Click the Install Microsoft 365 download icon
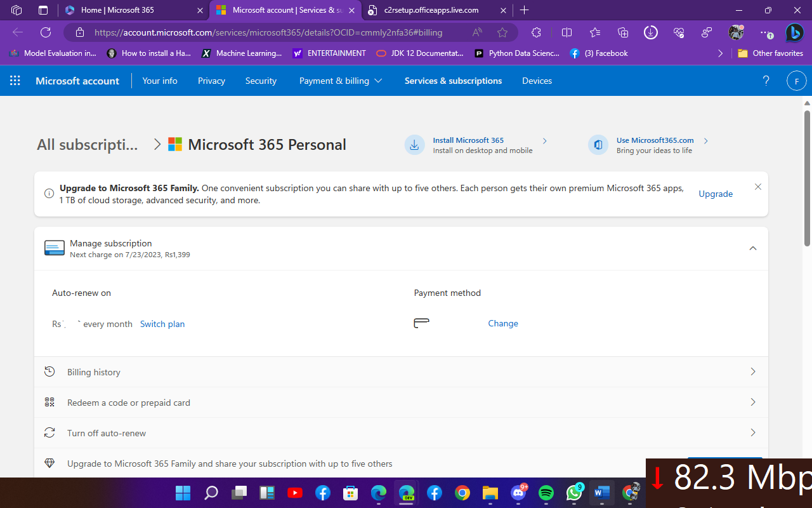 click(414, 145)
